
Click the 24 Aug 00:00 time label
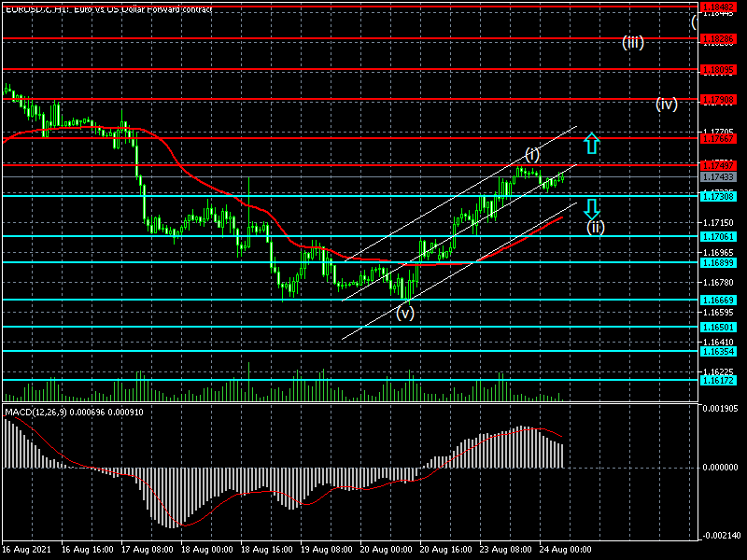pyautogui.click(x=565, y=550)
